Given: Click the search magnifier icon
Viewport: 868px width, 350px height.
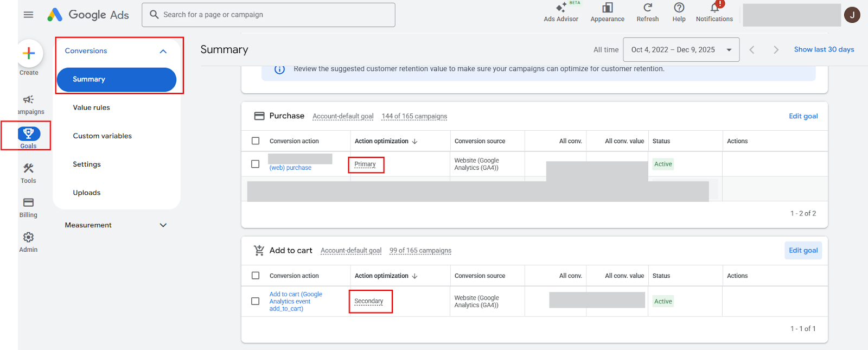Looking at the screenshot, I should click(154, 15).
